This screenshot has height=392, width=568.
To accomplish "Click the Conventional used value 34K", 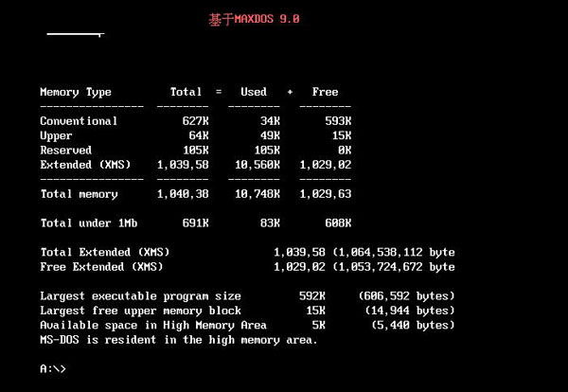I will point(270,121).
